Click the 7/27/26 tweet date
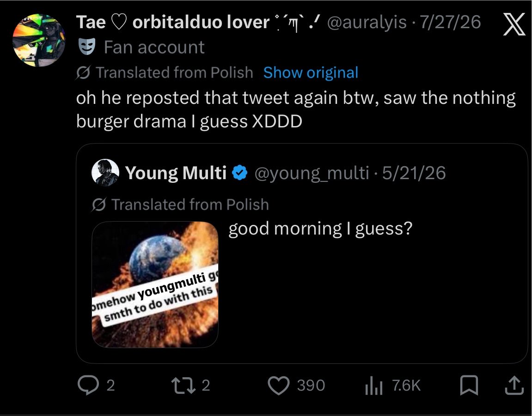This screenshot has width=532, height=416. point(450,22)
